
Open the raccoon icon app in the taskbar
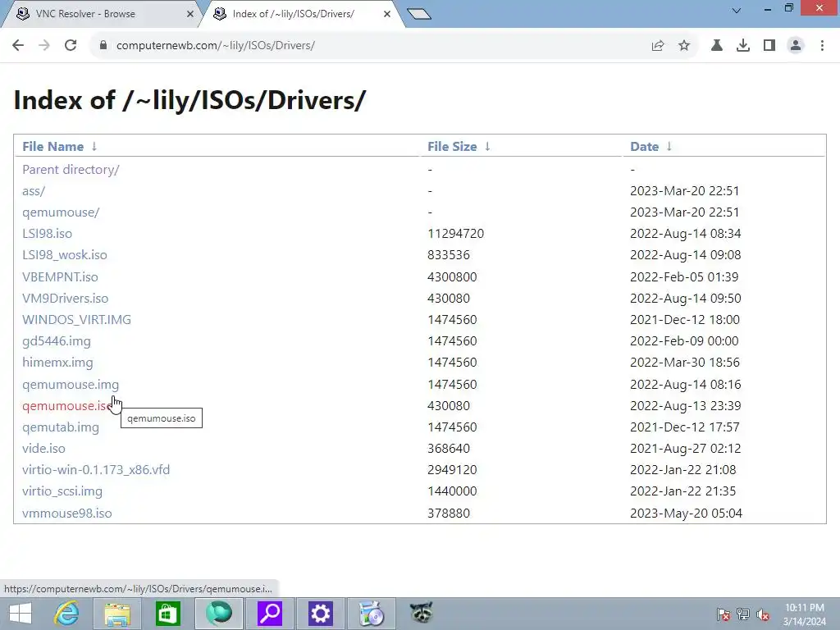(x=421, y=614)
